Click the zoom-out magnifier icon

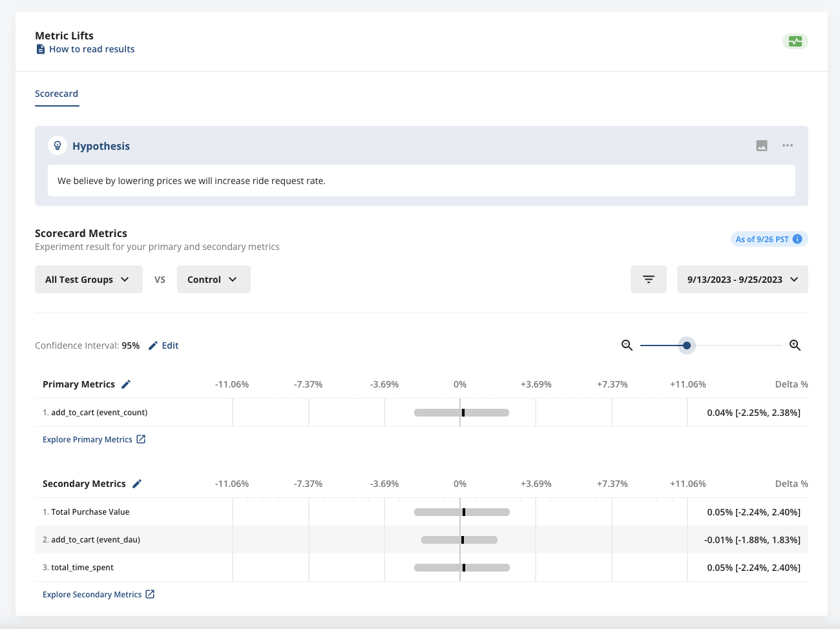(626, 345)
